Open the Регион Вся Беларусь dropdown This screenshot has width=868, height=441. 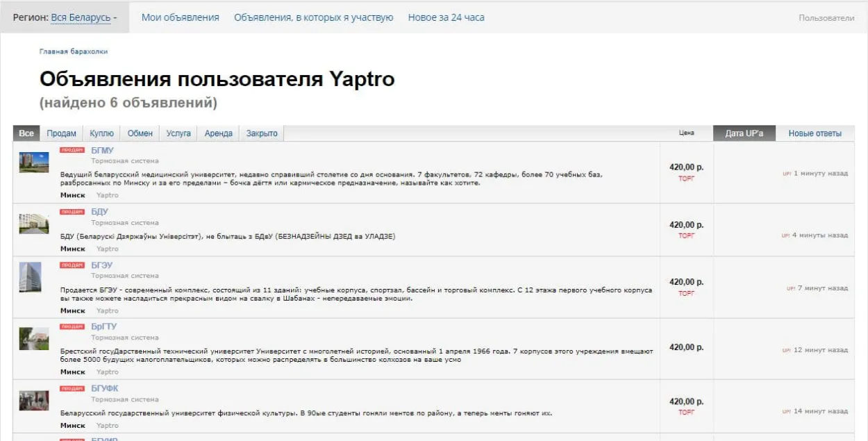(x=84, y=17)
